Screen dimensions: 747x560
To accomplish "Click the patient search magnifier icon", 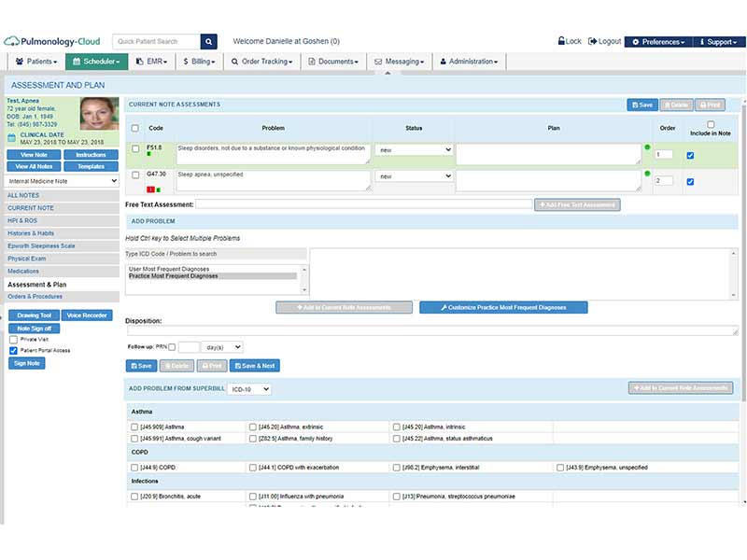I will (x=208, y=41).
